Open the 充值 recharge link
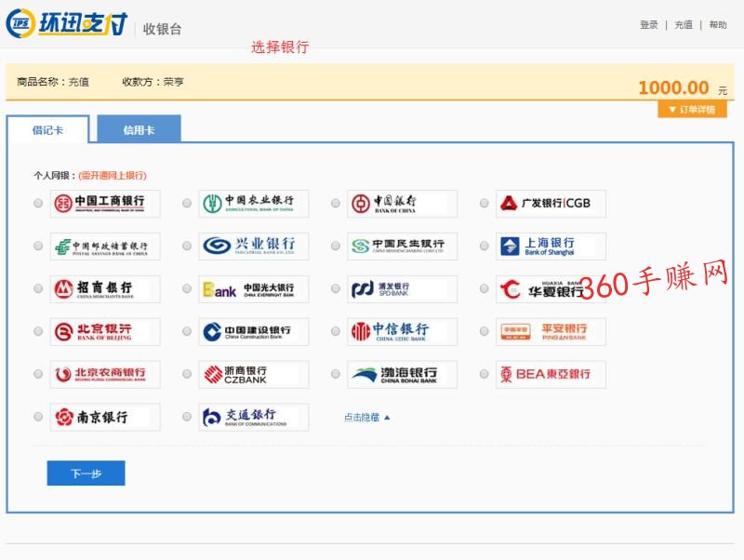Image resolution: width=744 pixels, height=560 pixels. pyautogui.click(x=684, y=25)
